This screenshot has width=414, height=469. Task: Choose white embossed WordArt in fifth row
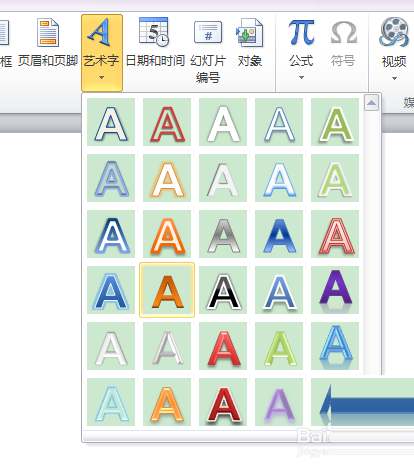111,346
